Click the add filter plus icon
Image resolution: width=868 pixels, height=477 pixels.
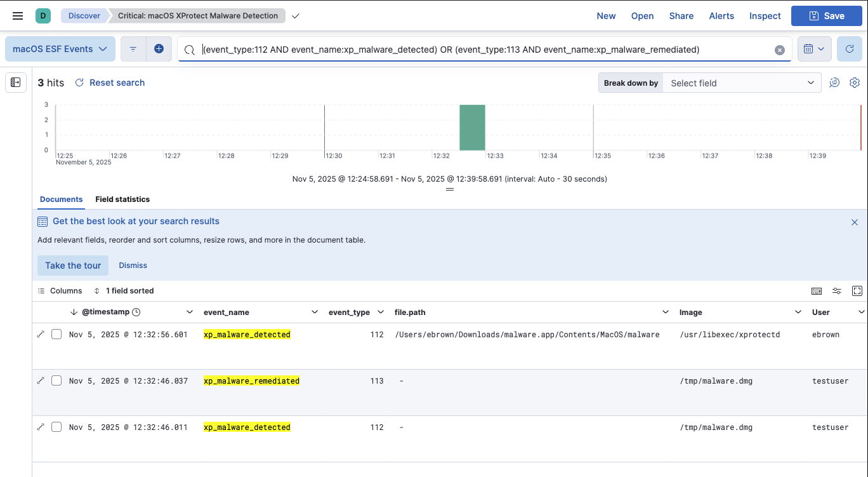tap(159, 49)
